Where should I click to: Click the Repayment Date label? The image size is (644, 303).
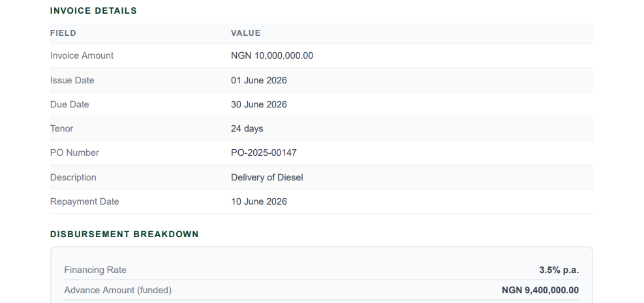click(84, 202)
